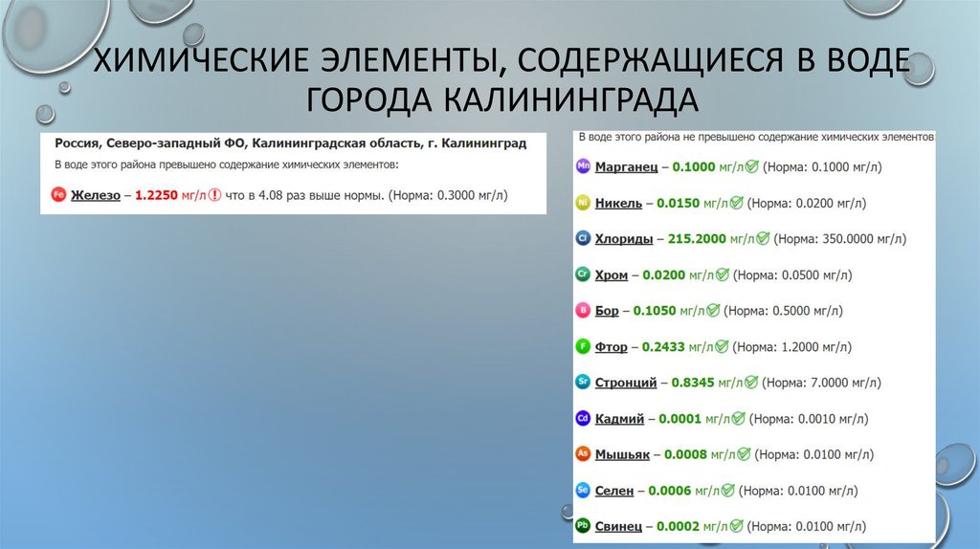Open the Стронций link

pos(626,383)
